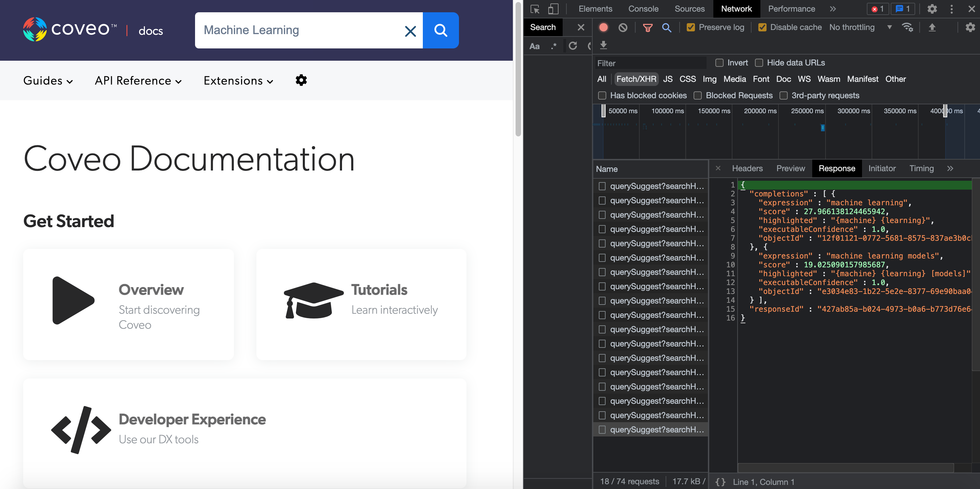The width and height of the screenshot is (980, 489).
Task: Open the Initiator tab
Action: pos(882,168)
